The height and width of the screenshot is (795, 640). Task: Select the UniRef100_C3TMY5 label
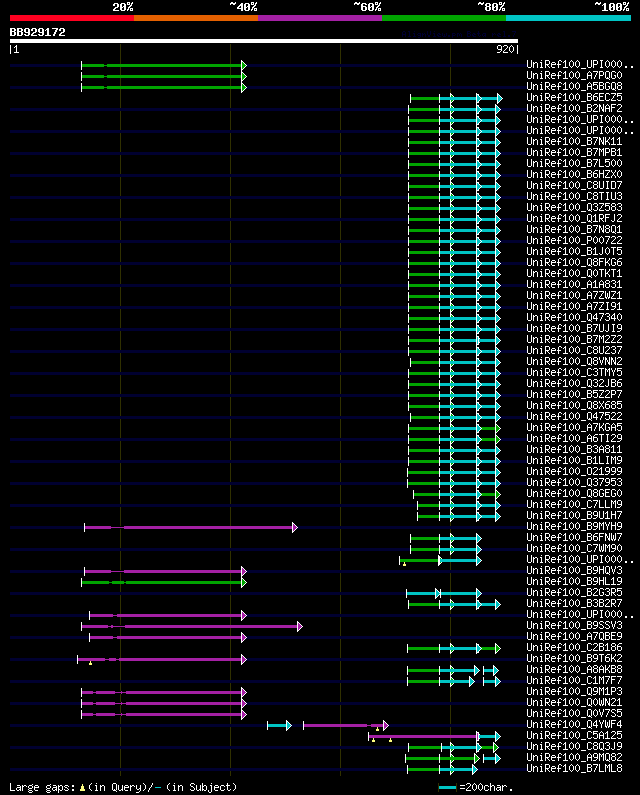point(574,373)
